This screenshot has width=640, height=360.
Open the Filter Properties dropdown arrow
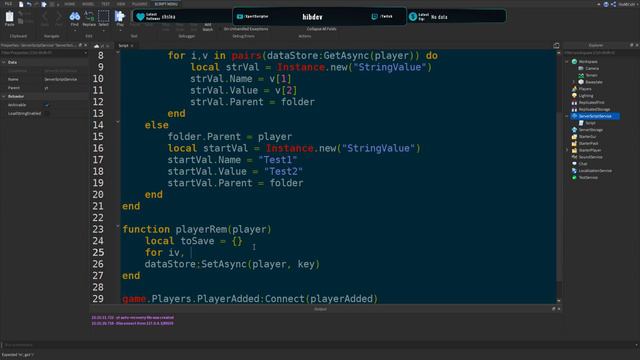pyautogui.click(x=85, y=53)
